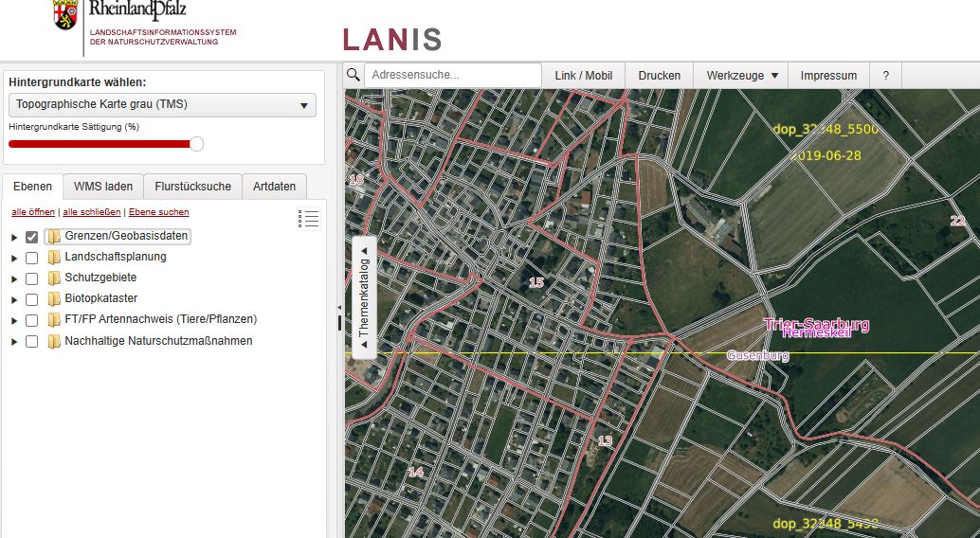Open the Hintergrundkarte selection dropdown
The image size is (980, 538).
(x=162, y=104)
